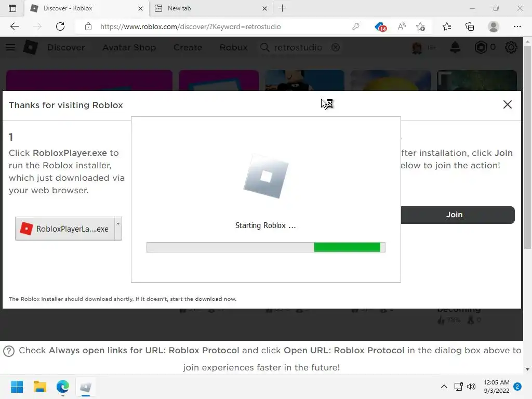The image size is (532, 399).
Task: Show hidden system tray icons
Action: pyautogui.click(x=444, y=387)
